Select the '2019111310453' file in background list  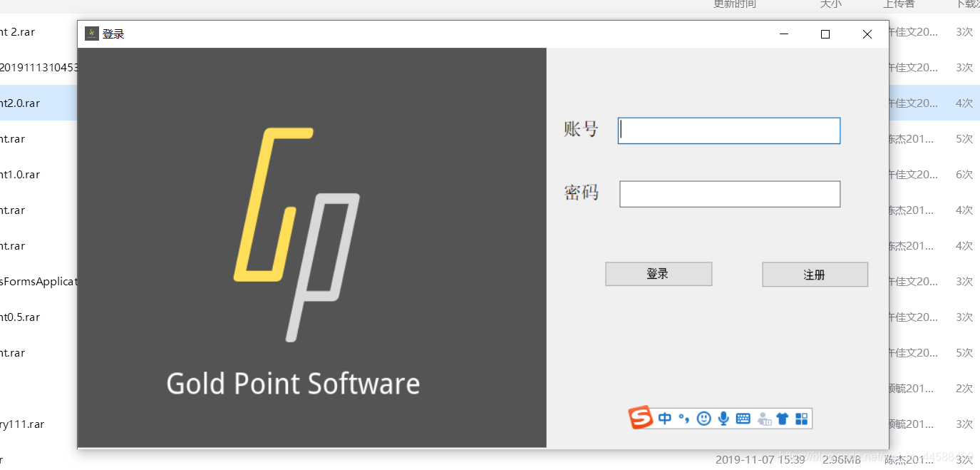click(39, 68)
